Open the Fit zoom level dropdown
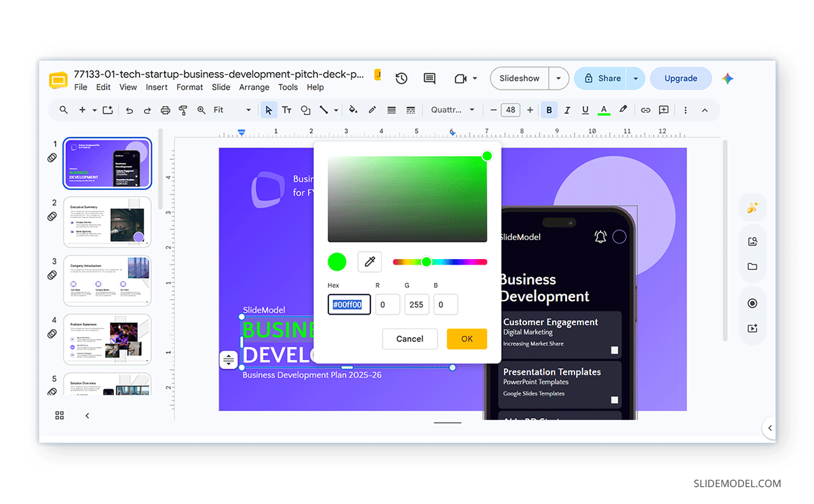 (232, 110)
